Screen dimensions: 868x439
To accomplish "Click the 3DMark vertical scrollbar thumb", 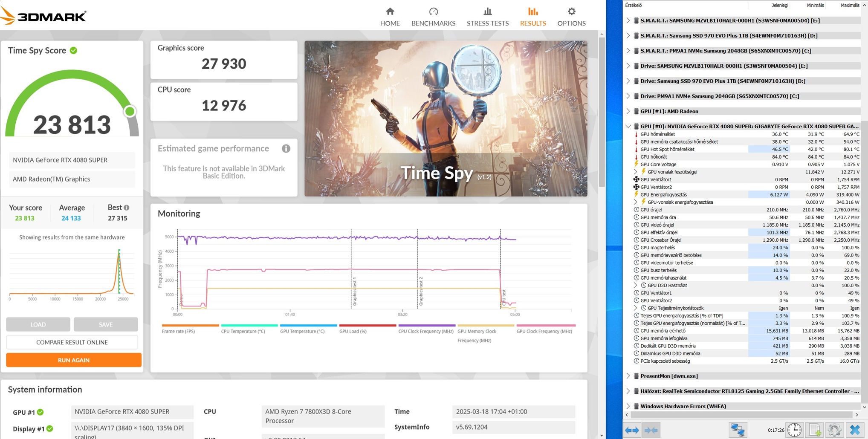I will 602,112.
